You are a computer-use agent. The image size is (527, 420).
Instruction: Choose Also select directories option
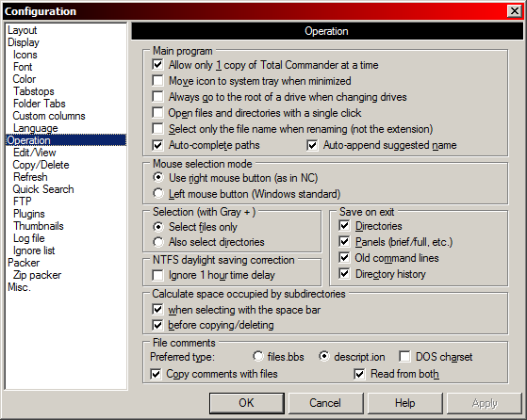158,242
